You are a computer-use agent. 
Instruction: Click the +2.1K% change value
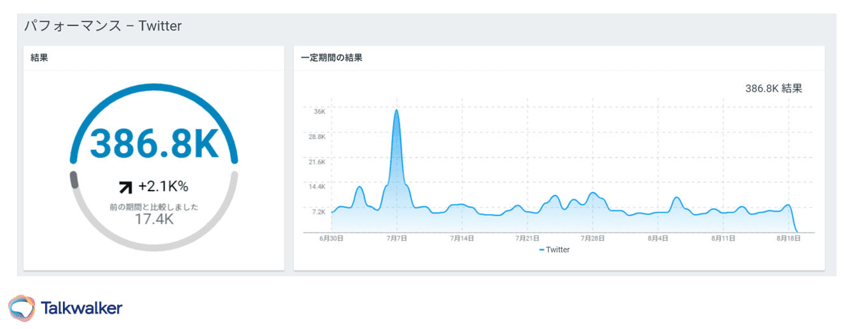pyautogui.click(x=163, y=187)
